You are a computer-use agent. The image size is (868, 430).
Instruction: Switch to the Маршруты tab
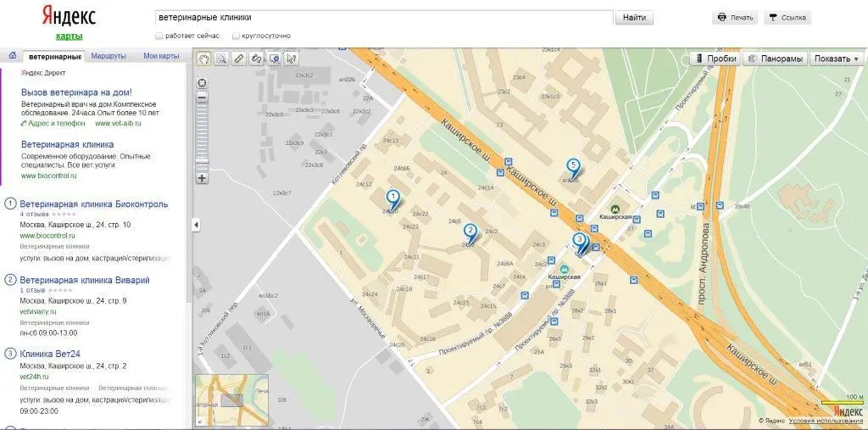point(108,56)
